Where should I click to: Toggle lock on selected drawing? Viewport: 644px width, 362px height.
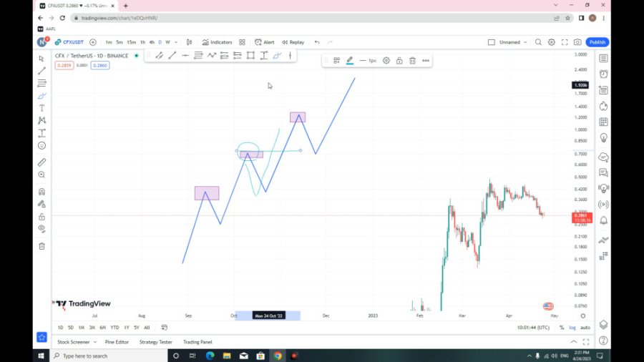point(399,61)
